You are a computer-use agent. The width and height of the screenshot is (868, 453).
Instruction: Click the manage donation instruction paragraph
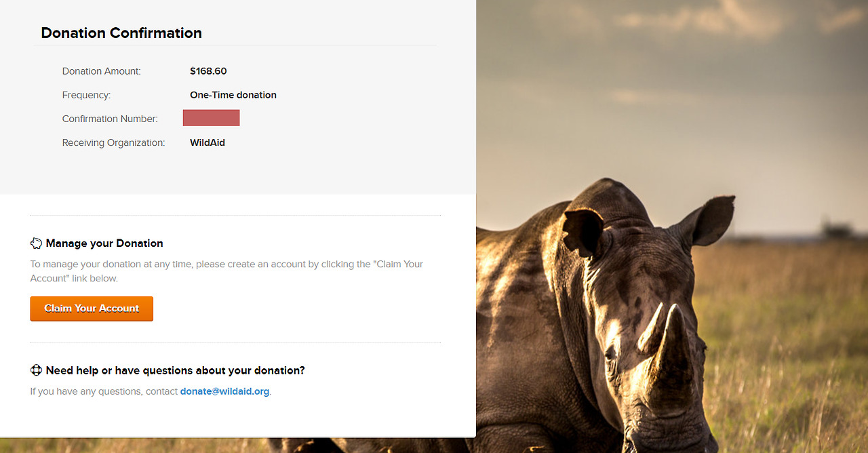coord(226,271)
